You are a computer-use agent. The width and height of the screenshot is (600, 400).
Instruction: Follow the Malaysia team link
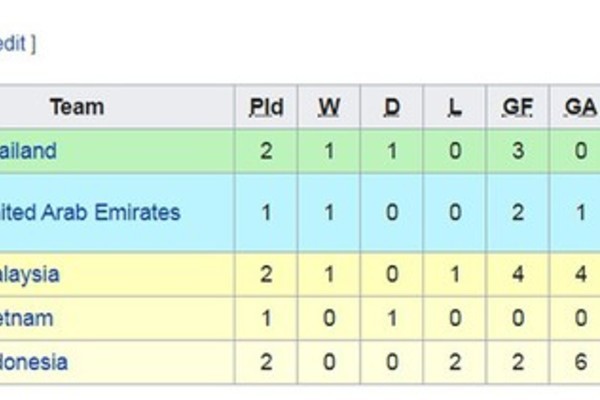30,274
